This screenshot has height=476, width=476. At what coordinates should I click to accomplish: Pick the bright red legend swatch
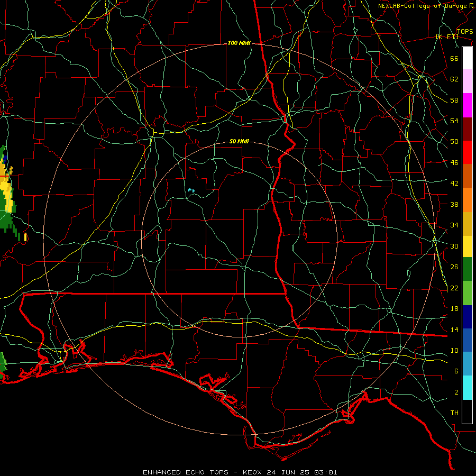467,152
